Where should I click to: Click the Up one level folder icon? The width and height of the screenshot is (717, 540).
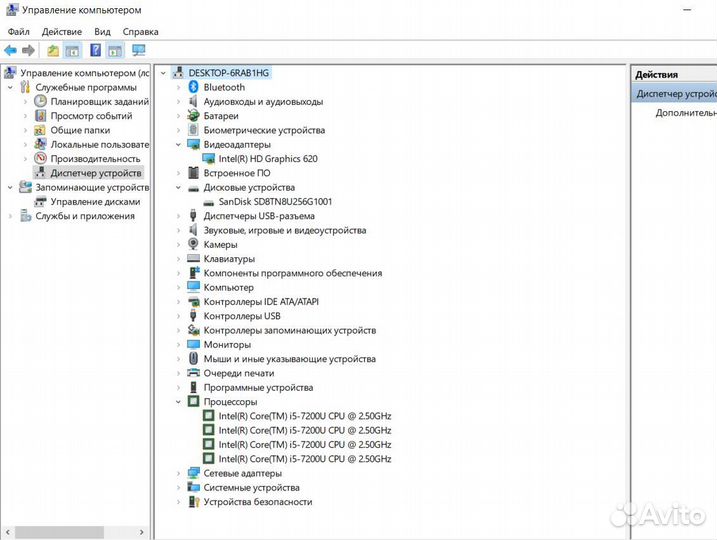[x=53, y=50]
